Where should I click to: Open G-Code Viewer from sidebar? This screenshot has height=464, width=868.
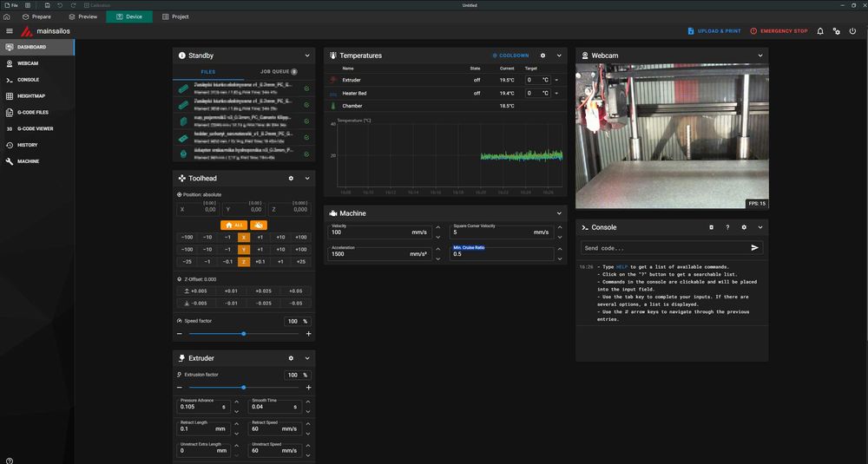[x=35, y=128]
